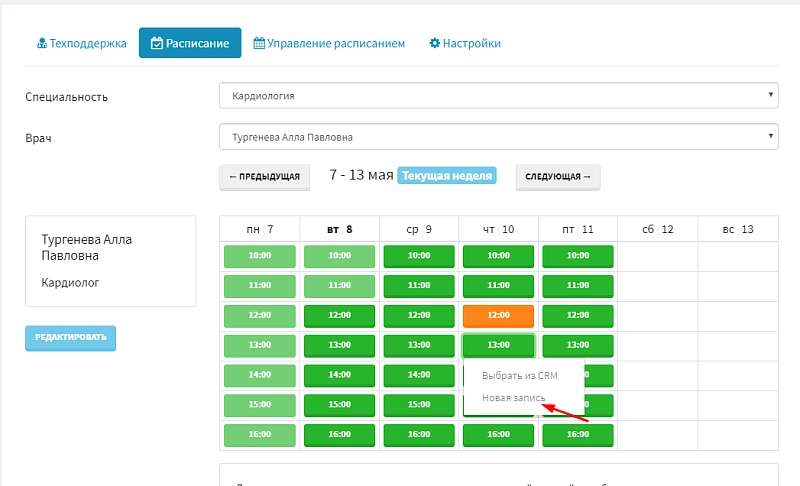Screen dimensions: 800x486
Task: Go to previous week with Предыдущая
Action: click(x=264, y=177)
